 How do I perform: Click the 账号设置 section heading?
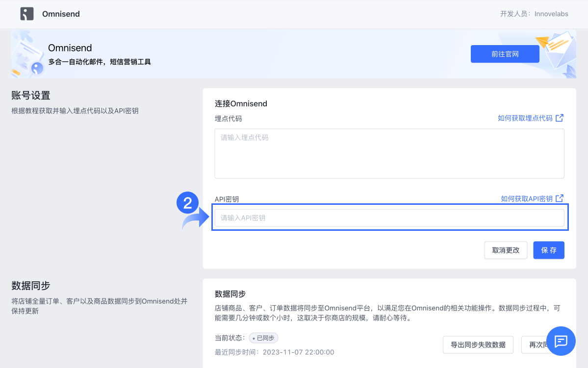[31, 96]
